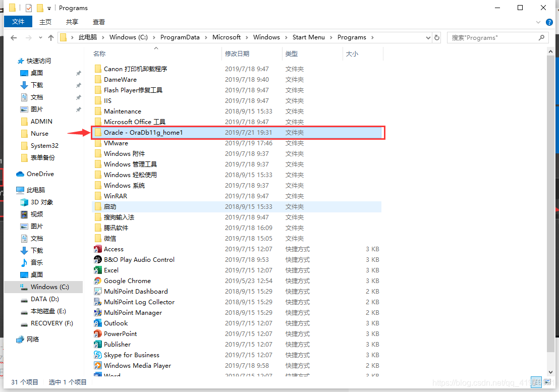This screenshot has height=392, width=559.
Task: Open the 查看 ribbon tab
Action: point(99,22)
